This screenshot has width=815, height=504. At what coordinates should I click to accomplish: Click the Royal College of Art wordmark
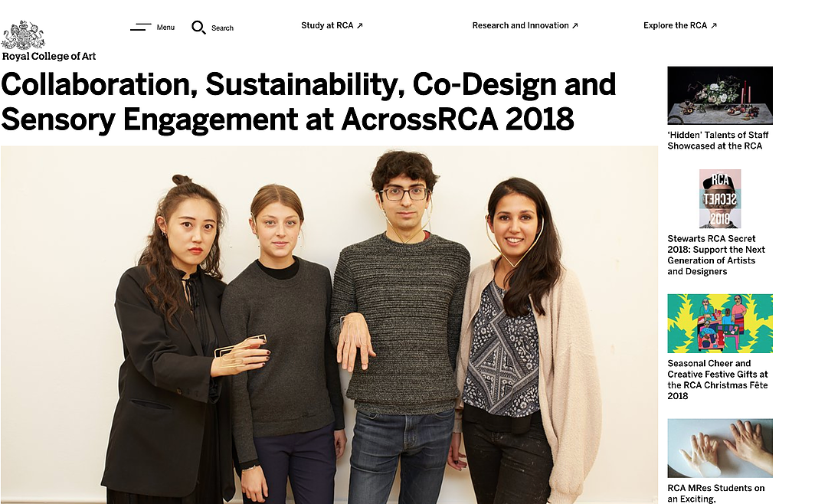click(49, 56)
